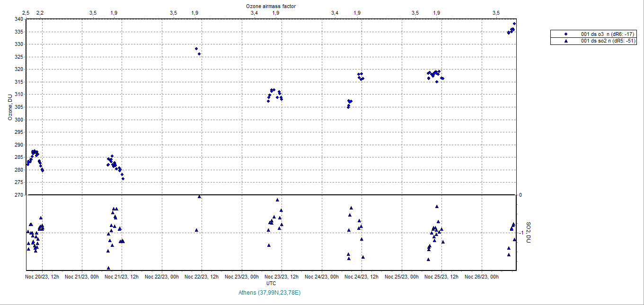
Task: Click the 'UTC' horizontal axis title
Action: [x=271, y=283]
